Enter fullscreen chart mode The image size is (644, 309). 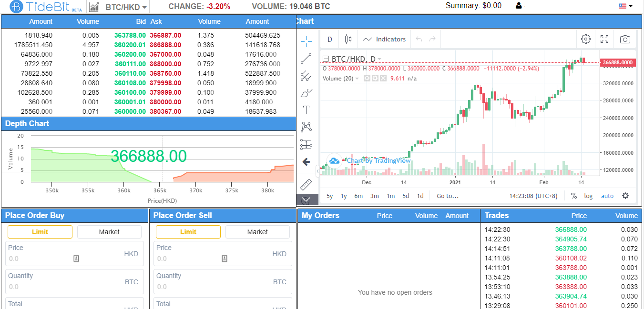pyautogui.click(x=604, y=39)
